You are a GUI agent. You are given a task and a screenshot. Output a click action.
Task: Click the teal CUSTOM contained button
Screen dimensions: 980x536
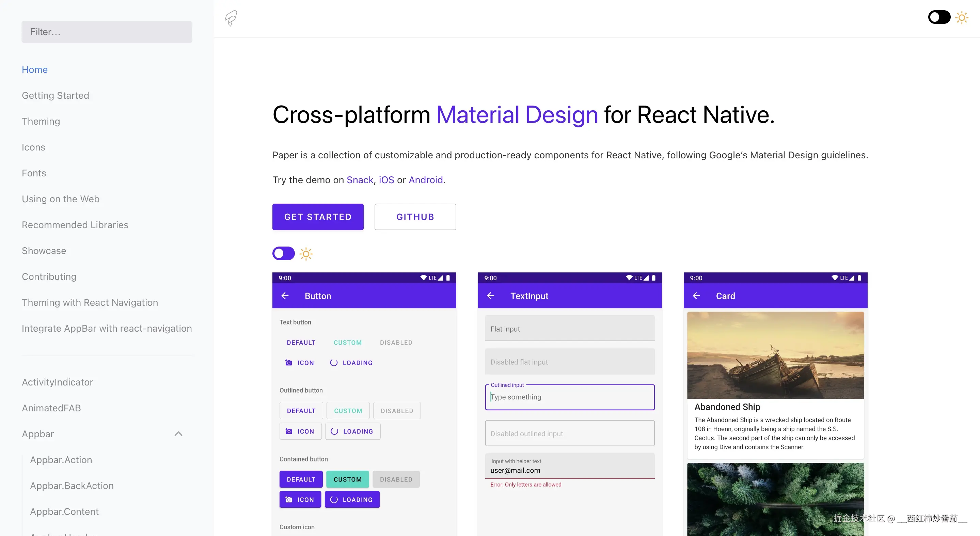[x=347, y=479]
